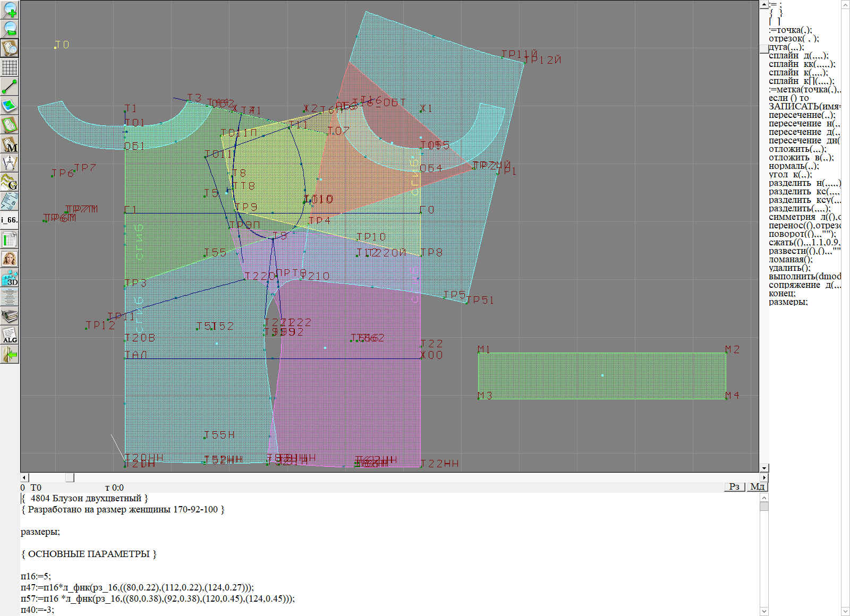Open the pattern with M icon
This screenshot has height=616, width=850.
click(10, 144)
